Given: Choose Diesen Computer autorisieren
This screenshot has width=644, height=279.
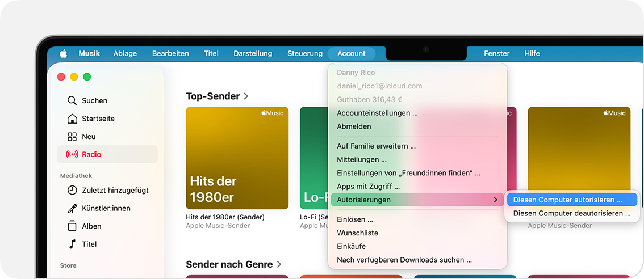Looking at the screenshot, I should coord(572,200).
